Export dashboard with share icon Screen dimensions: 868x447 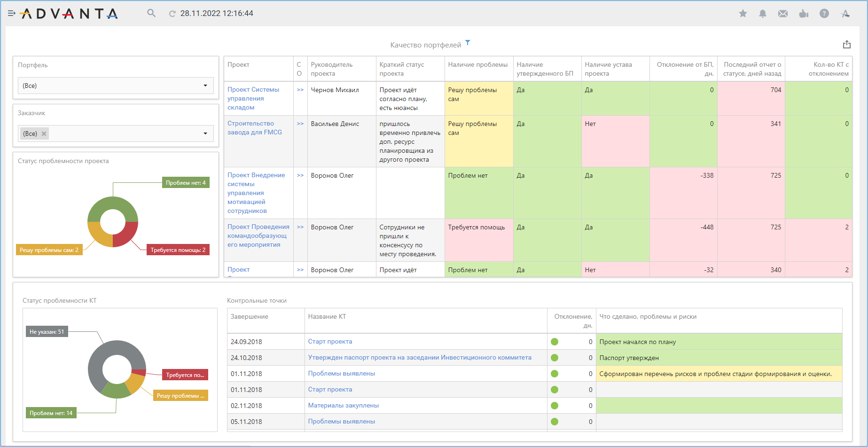[846, 45]
